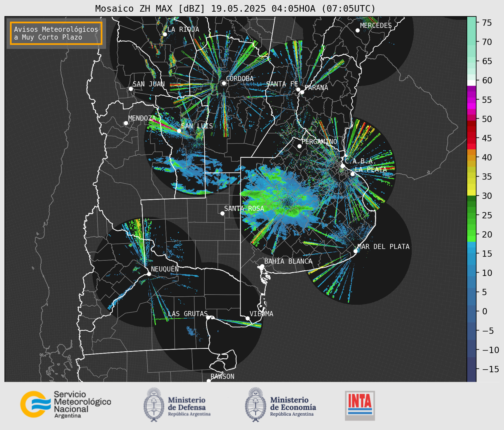The image size is (504, 430).
Task: Click the 'SANTA ROSA' map label
Action: [244, 208]
